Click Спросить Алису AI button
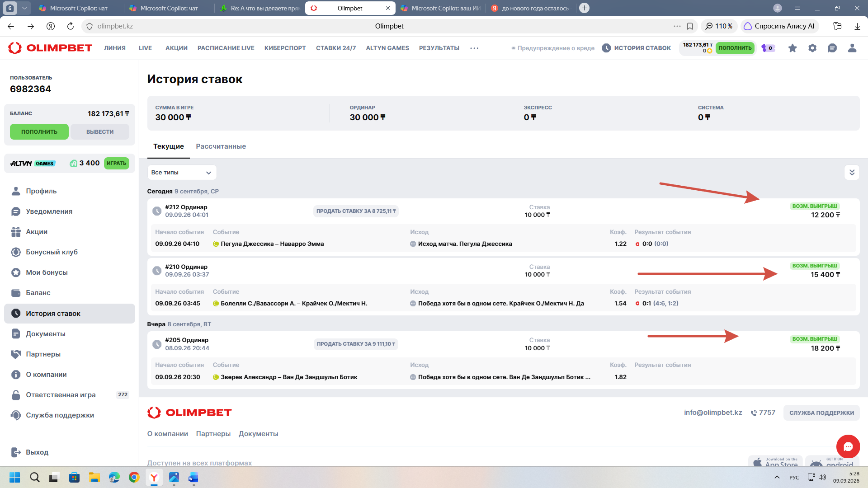The image size is (868, 488). pyautogui.click(x=779, y=26)
